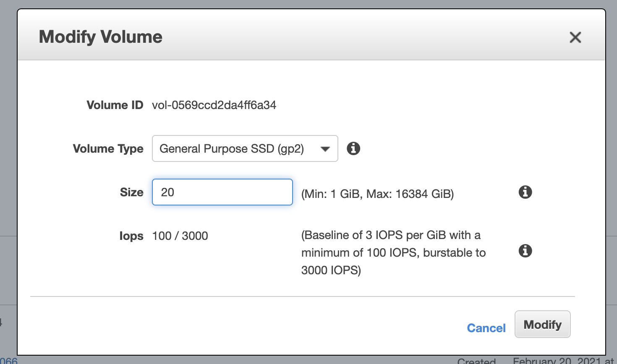This screenshot has height=364, width=617.
Task: Click the Modify Volume dialog title
Action: (x=100, y=37)
